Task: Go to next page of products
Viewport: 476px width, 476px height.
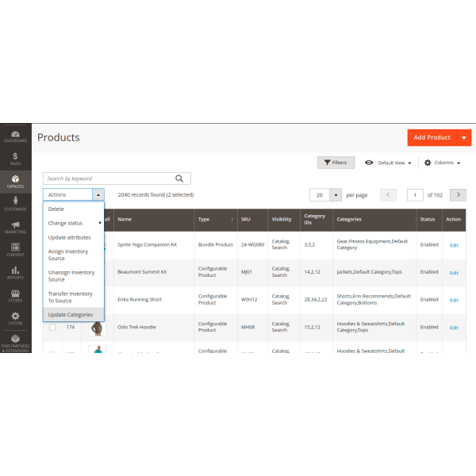Action: click(x=458, y=194)
